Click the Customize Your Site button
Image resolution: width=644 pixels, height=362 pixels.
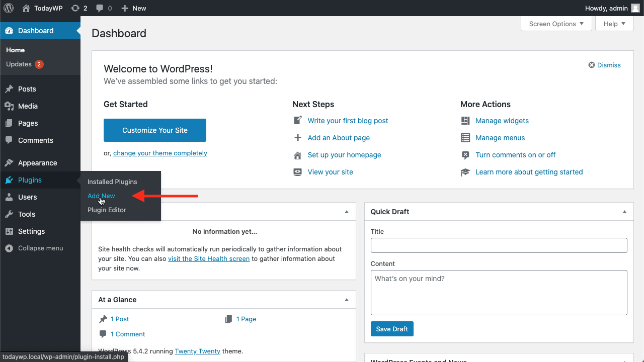pyautogui.click(x=155, y=130)
